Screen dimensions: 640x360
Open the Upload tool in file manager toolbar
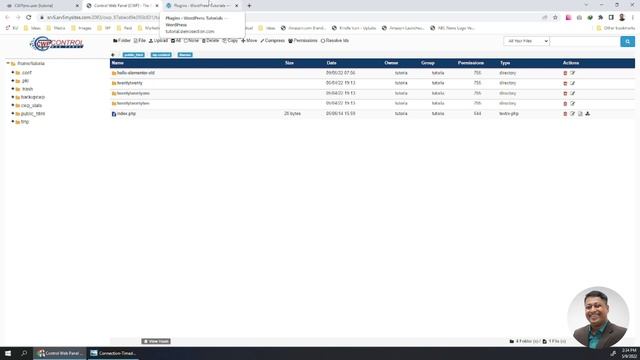(x=158, y=41)
